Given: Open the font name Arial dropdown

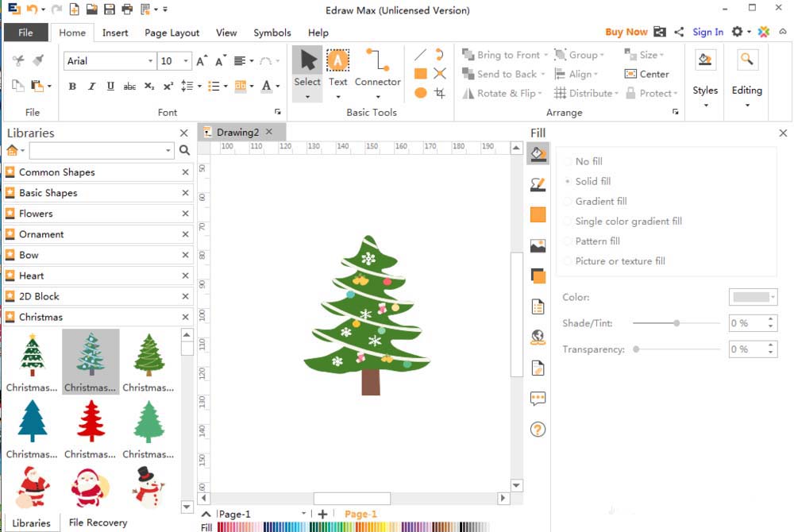Looking at the screenshot, I should click(150, 60).
